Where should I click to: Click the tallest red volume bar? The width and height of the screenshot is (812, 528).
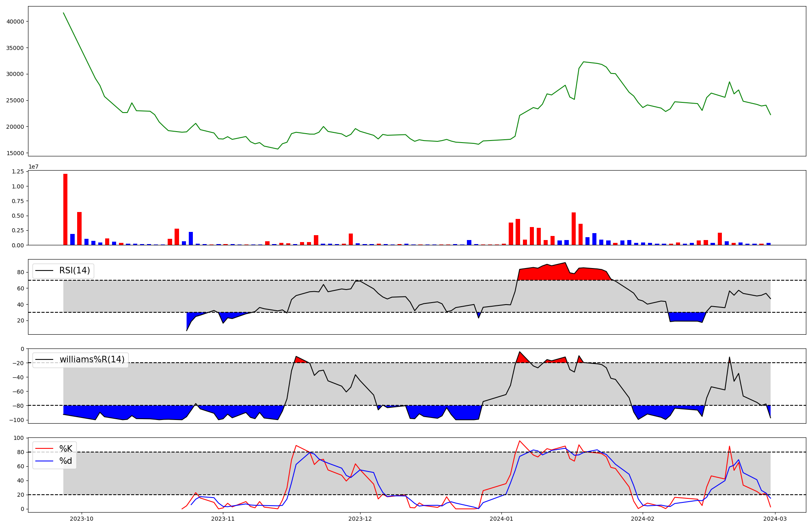(x=65, y=209)
